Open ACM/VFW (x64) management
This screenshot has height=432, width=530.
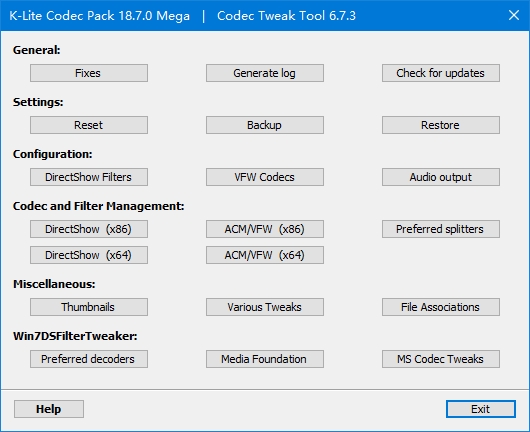coord(265,255)
